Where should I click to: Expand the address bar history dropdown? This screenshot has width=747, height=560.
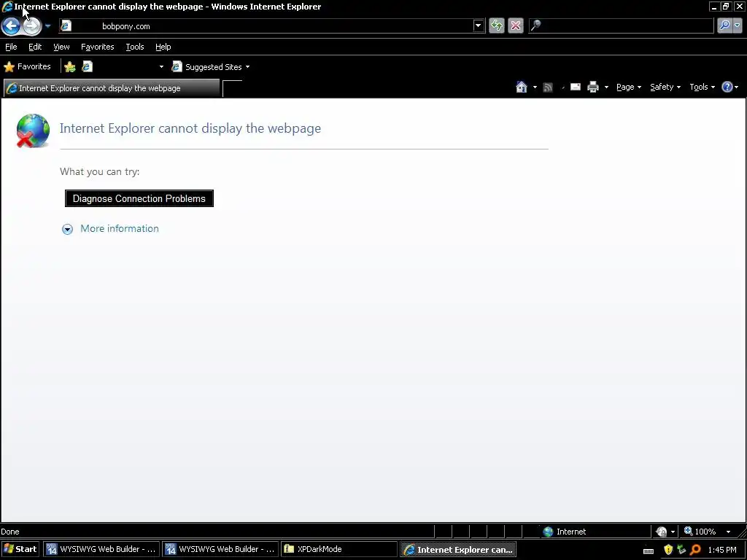pyautogui.click(x=479, y=26)
